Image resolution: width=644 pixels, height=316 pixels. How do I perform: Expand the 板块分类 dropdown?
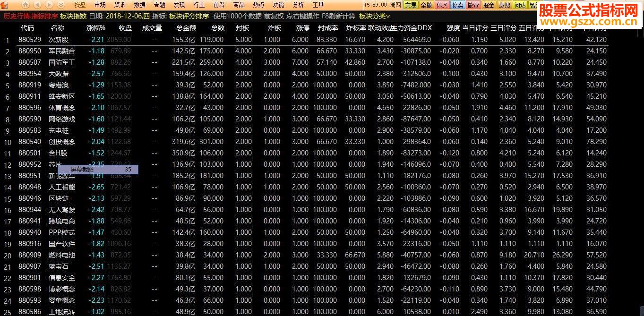(375, 16)
